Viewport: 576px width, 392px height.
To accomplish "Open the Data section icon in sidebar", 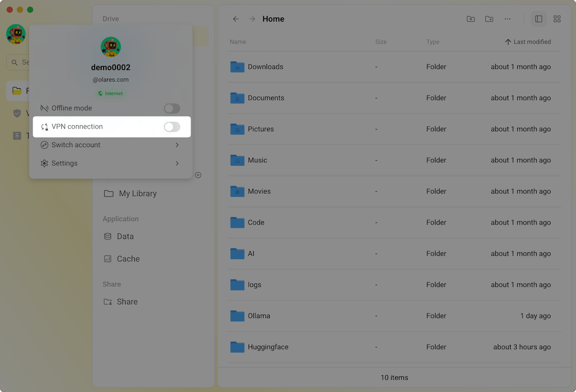I will (x=109, y=236).
